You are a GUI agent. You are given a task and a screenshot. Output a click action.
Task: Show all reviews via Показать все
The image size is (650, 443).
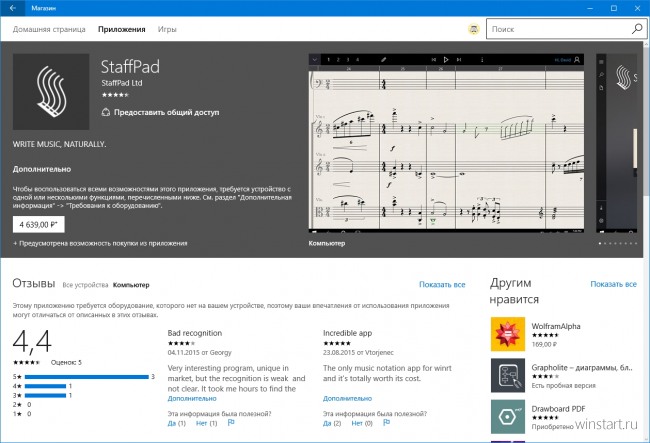(x=442, y=285)
